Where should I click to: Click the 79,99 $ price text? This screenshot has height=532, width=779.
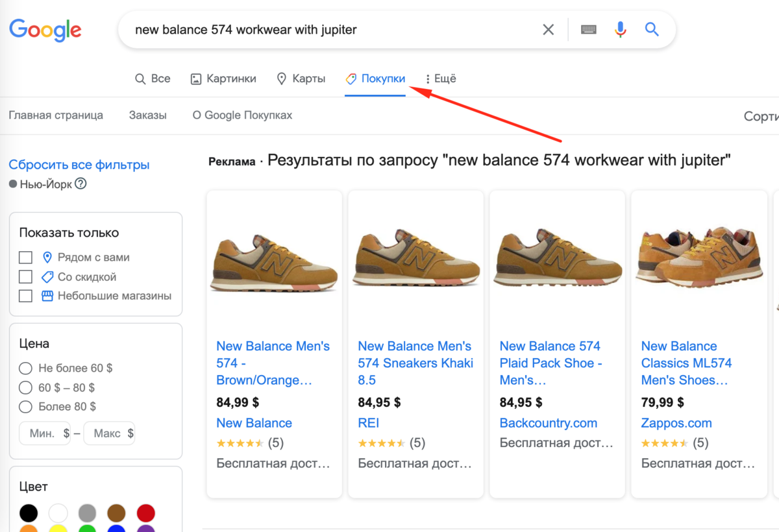point(662,402)
